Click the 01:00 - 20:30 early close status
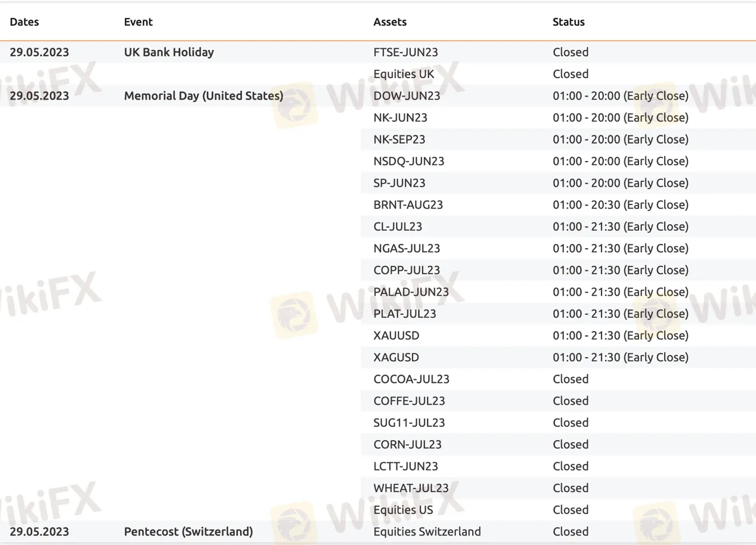The width and height of the screenshot is (756, 545). tap(620, 205)
